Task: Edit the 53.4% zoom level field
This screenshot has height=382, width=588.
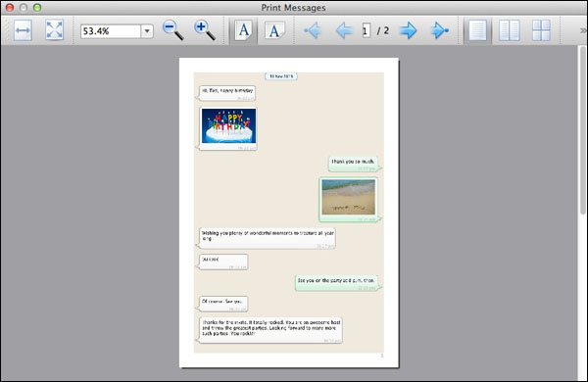Action: pos(110,31)
